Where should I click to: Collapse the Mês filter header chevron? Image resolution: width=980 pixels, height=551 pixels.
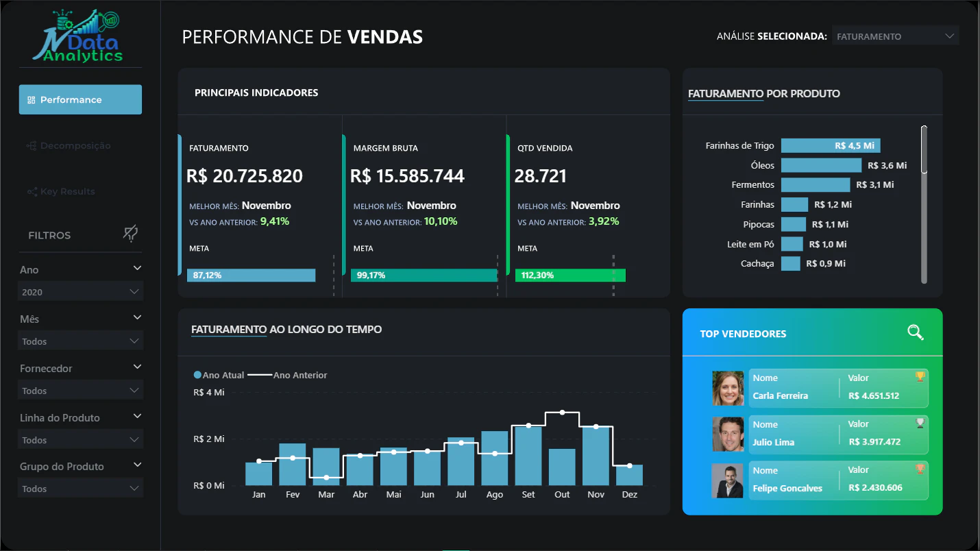pos(137,318)
